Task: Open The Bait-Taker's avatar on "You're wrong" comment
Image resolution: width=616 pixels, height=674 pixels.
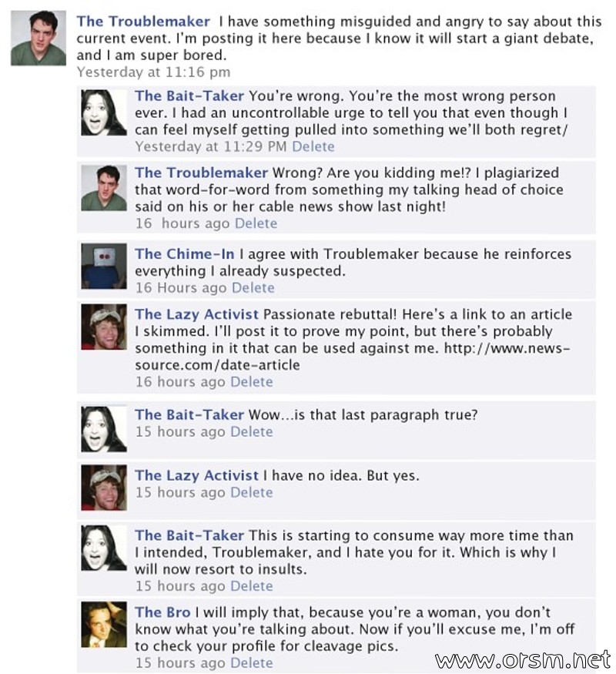Action: pos(104,112)
